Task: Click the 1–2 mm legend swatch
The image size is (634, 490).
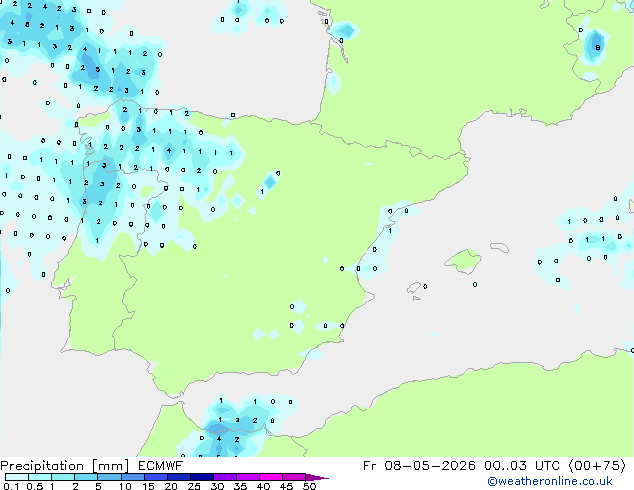Action: pyautogui.click(x=63, y=477)
